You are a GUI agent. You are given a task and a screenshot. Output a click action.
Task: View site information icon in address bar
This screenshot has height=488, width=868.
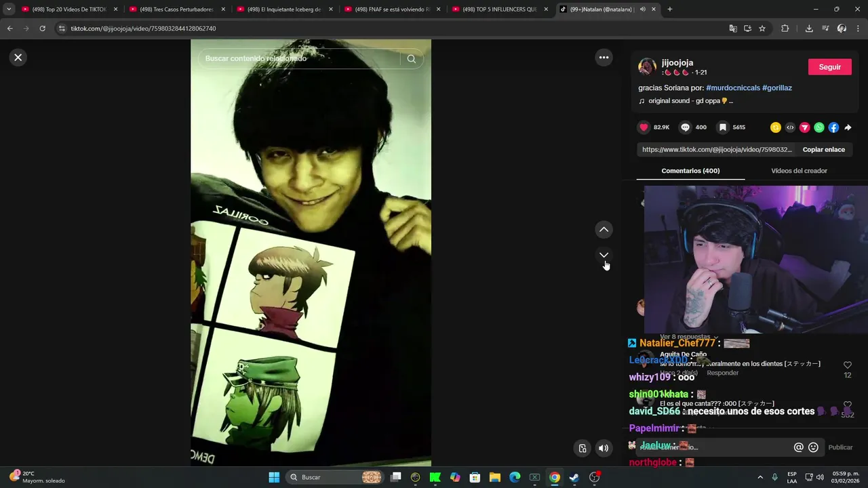tap(62, 28)
